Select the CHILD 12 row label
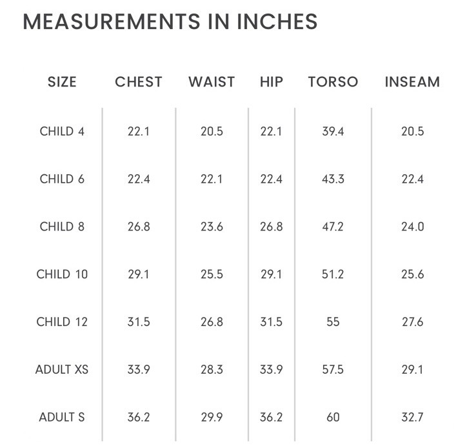Image resolution: width=476 pixels, height=448 pixels. (x=62, y=321)
